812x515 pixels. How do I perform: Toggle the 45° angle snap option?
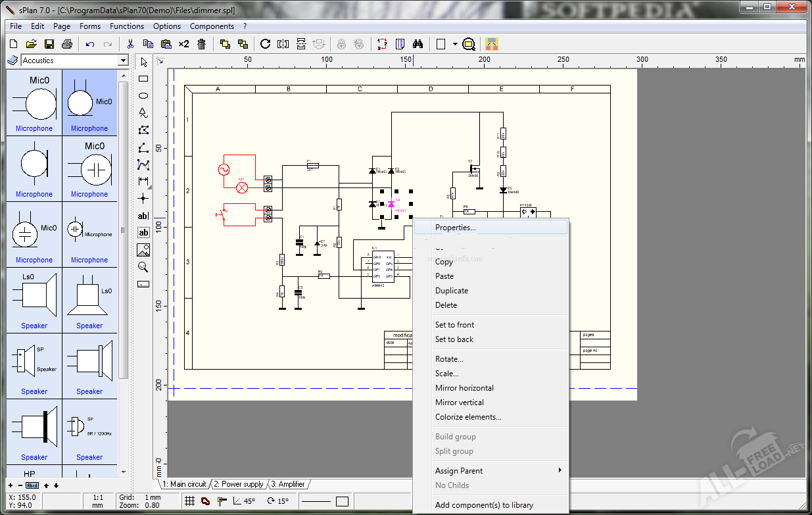pyautogui.click(x=243, y=501)
